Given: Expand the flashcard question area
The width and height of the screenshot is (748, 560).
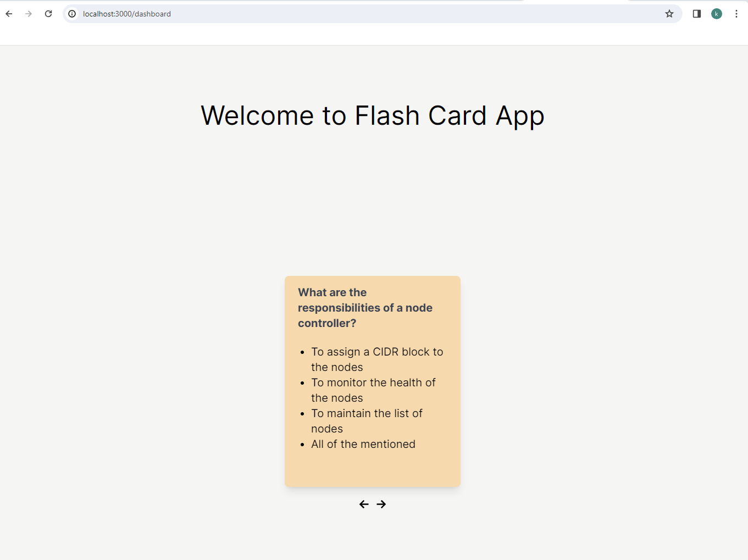Looking at the screenshot, I should (x=365, y=308).
